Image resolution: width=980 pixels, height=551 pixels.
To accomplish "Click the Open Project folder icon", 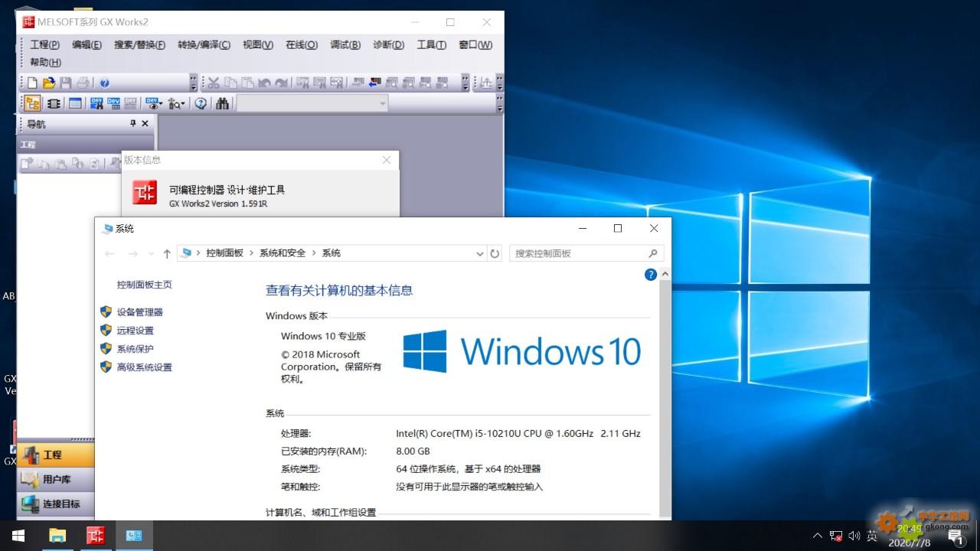I will pyautogui.click(x=49, y=83).
